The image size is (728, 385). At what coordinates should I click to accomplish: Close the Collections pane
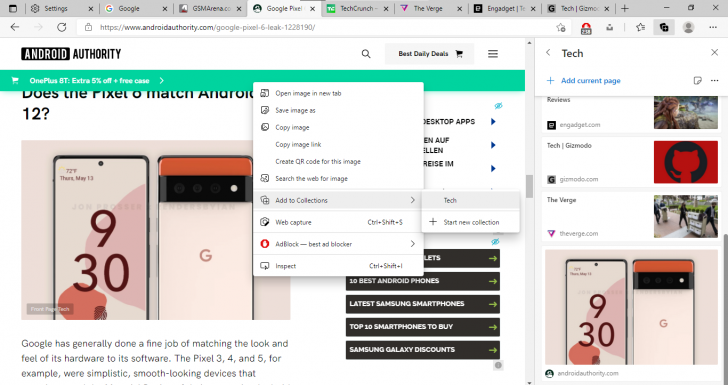[715, 52]
